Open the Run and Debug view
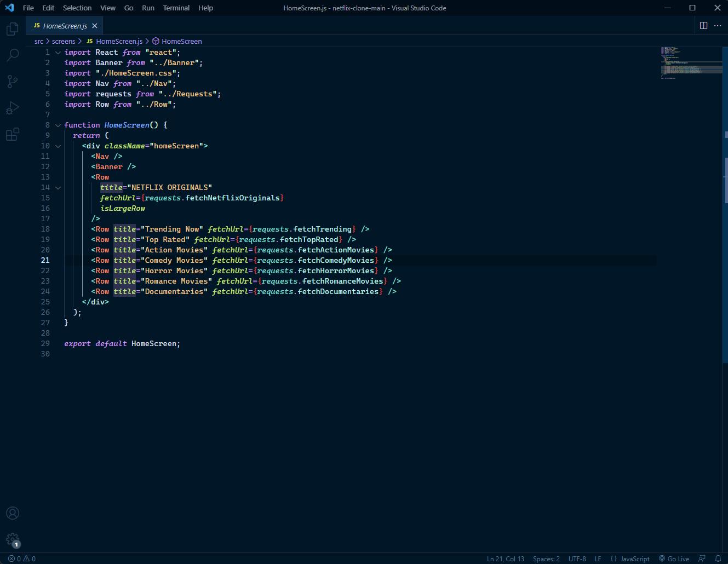Screen dimensions: 728x564 click(x=12, y=108)
